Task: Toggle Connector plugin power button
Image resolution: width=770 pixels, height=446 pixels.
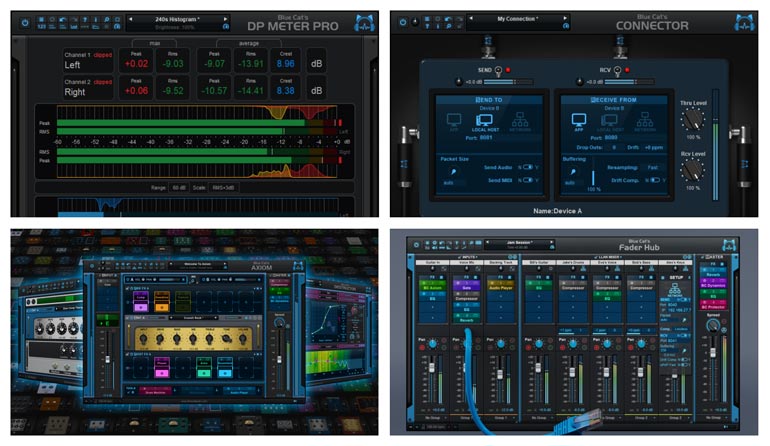Action: coord(403,22)
